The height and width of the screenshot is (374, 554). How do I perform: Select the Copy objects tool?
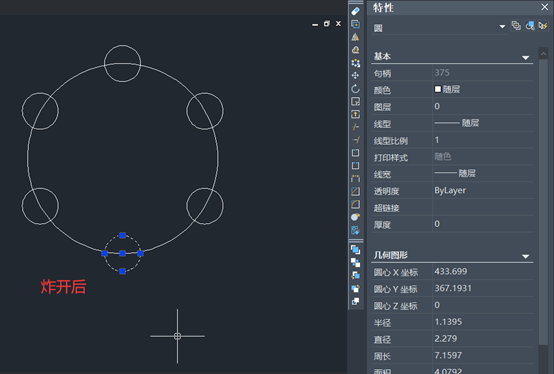355,24
